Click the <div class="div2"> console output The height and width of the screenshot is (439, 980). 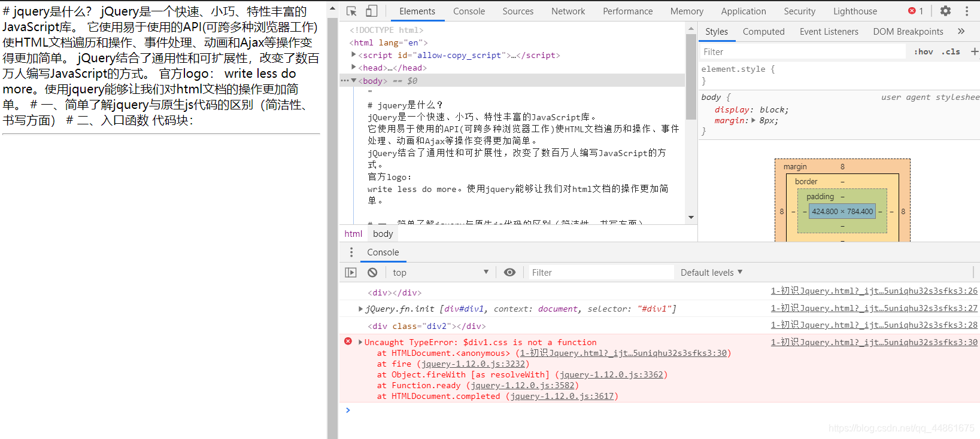(x=427, y=326)
